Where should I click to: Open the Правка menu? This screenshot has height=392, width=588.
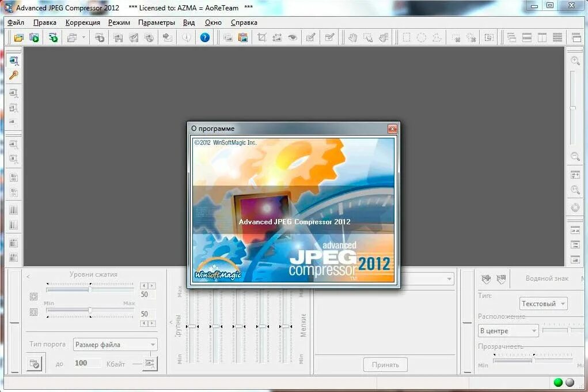tap(44, 22)
